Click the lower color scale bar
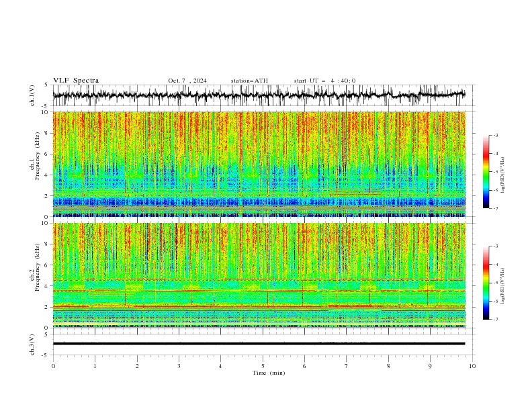This screenshot has height=411, width=532. coord(486,283)
